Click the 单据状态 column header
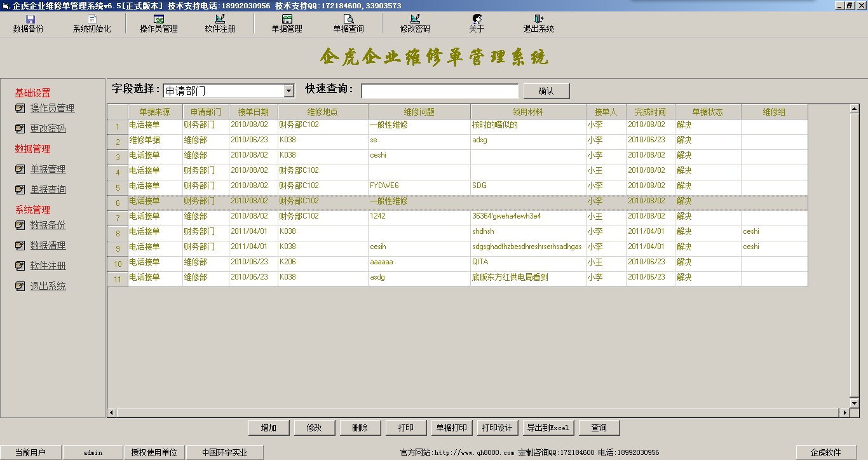Viewport: 868px width, 460px height. 708,112
